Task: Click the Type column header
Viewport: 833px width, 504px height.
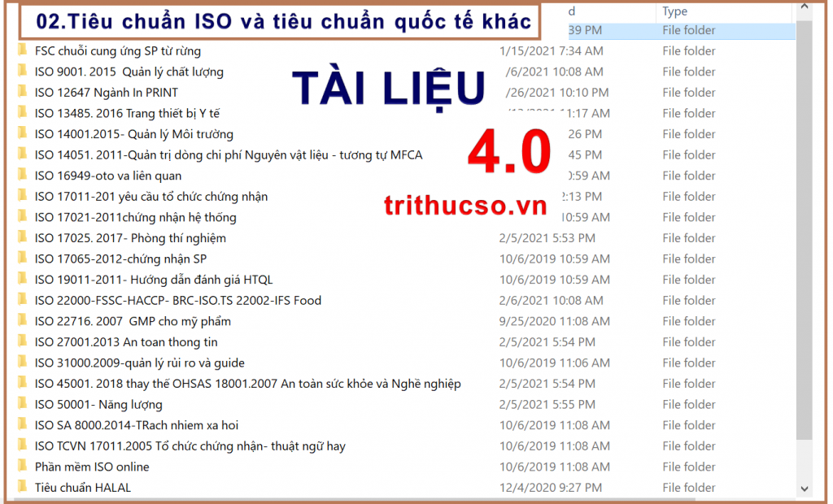Action: [x=675, y=11]
